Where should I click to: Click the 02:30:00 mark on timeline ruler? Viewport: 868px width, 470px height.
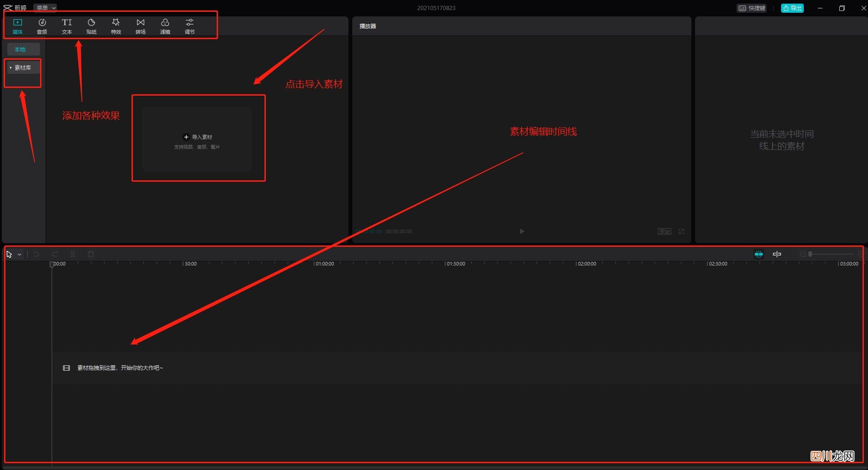pos(718,264)
